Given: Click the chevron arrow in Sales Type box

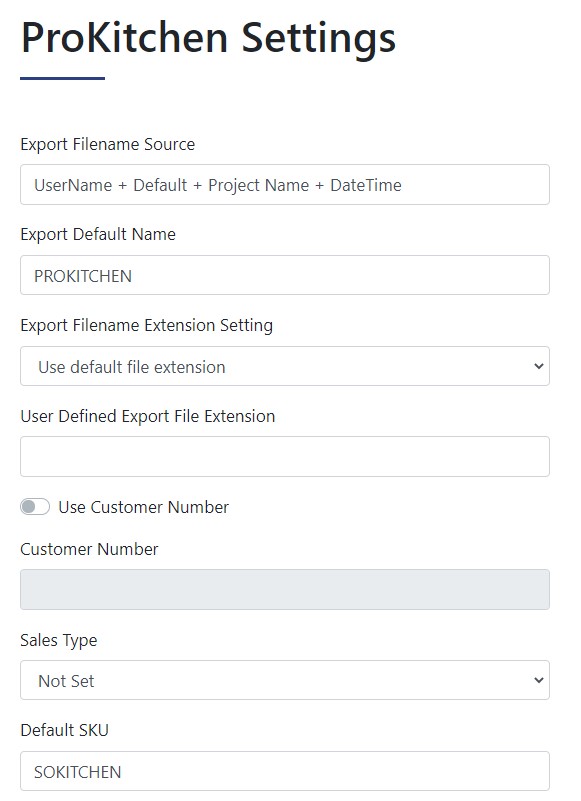Looking at the screenshot, I should point(539,680).
